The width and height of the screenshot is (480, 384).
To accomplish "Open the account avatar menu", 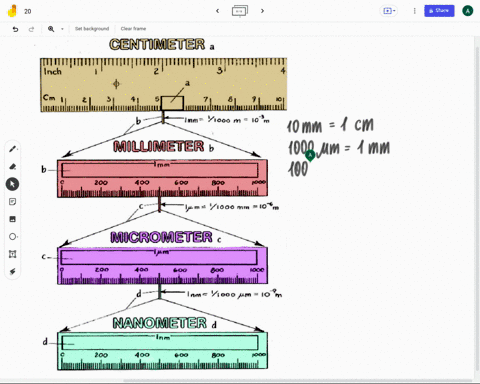I will tap(467, 11).
